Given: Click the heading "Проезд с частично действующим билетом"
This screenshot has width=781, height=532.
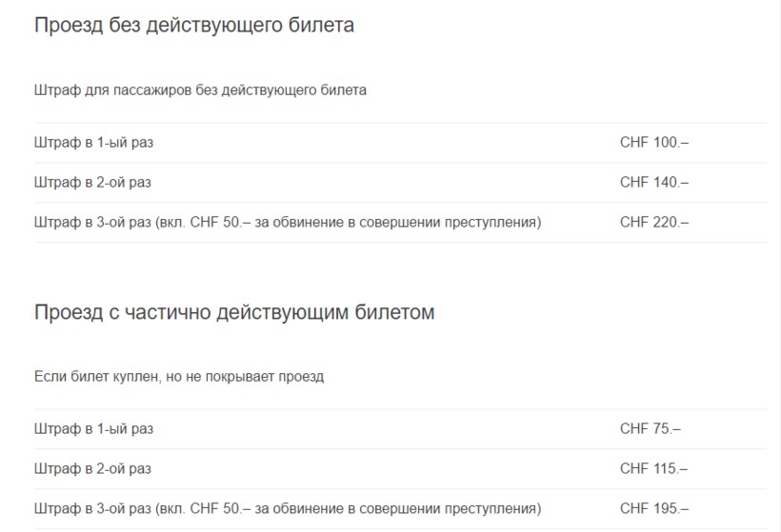Looking at the screenshot, I should tap(234, 312).
